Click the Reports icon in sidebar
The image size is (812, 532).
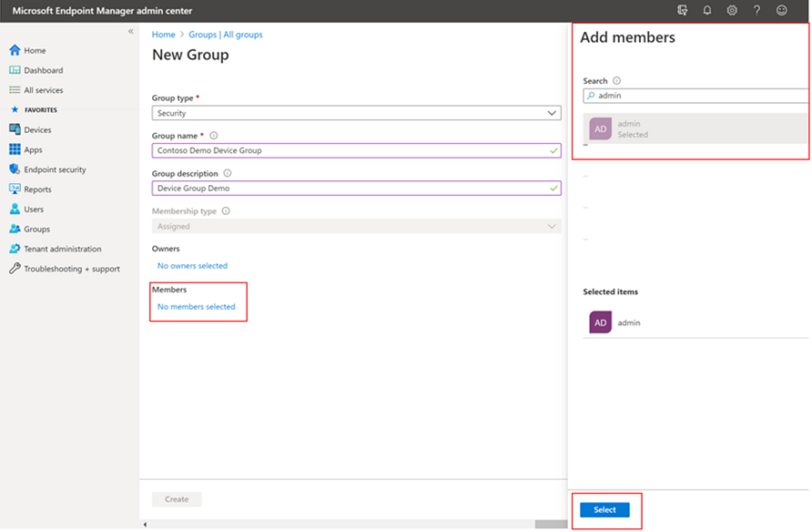click(15, 189)
